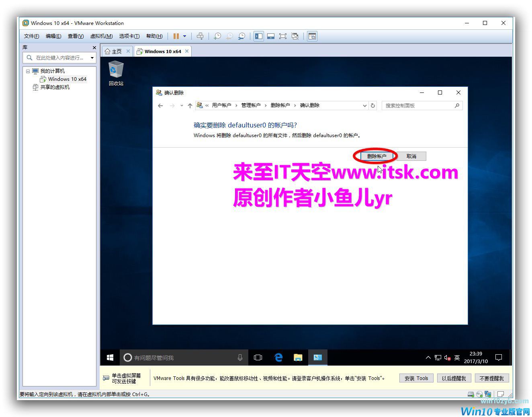Revert to the previous snapshot
This screenshot has height=417, width=532.
[229, 36]
